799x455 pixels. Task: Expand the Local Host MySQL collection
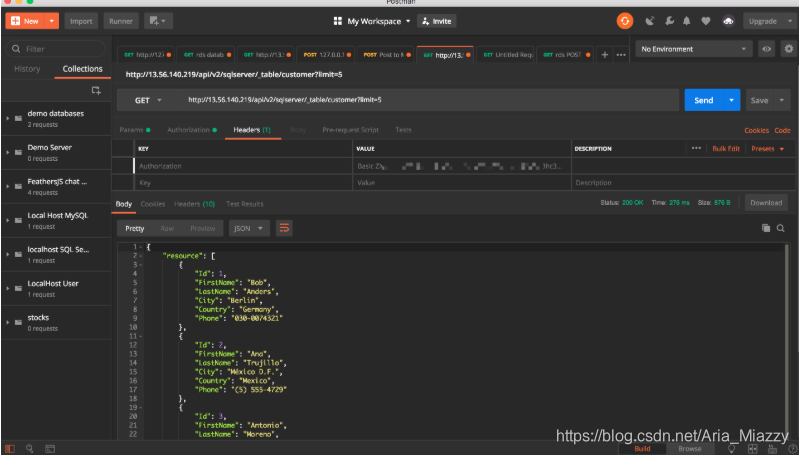(8, 220)
